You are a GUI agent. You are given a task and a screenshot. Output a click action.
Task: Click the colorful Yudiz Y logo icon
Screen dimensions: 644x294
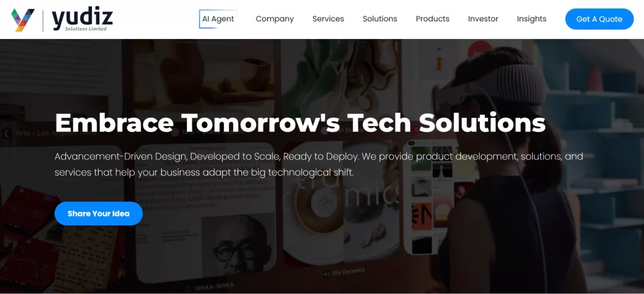click(23, 20)
